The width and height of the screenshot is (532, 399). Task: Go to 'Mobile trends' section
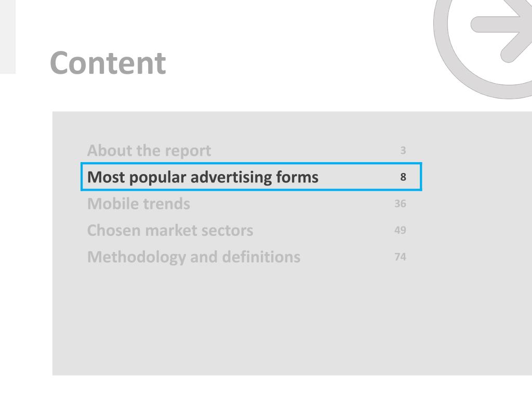[x=138, y=204]
